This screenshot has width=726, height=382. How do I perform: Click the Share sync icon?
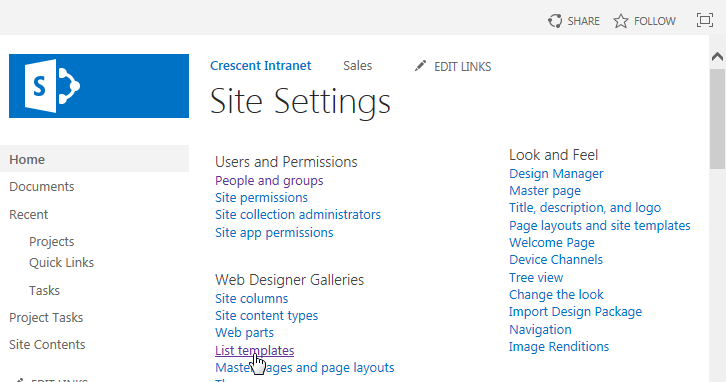pyautogui.click(x=555, y=21)
